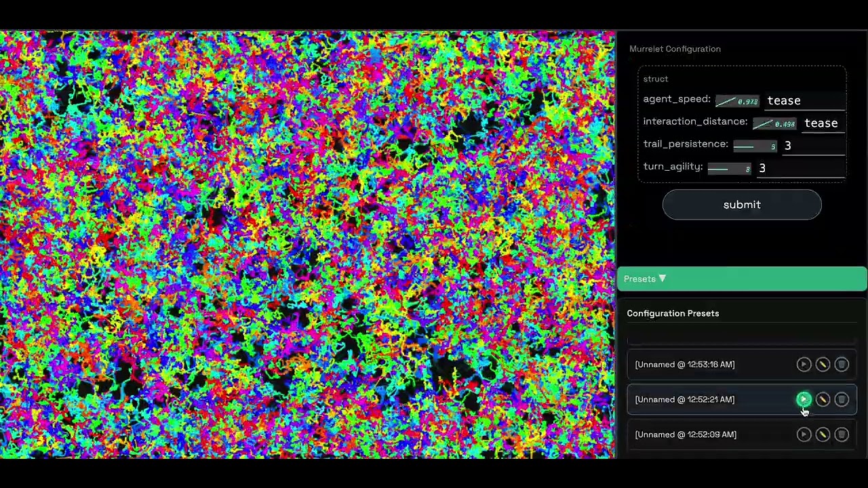This screenshot has width=868, height=488.
Task: Click the Murrelet Configuration title
Action: pos(675,49)
